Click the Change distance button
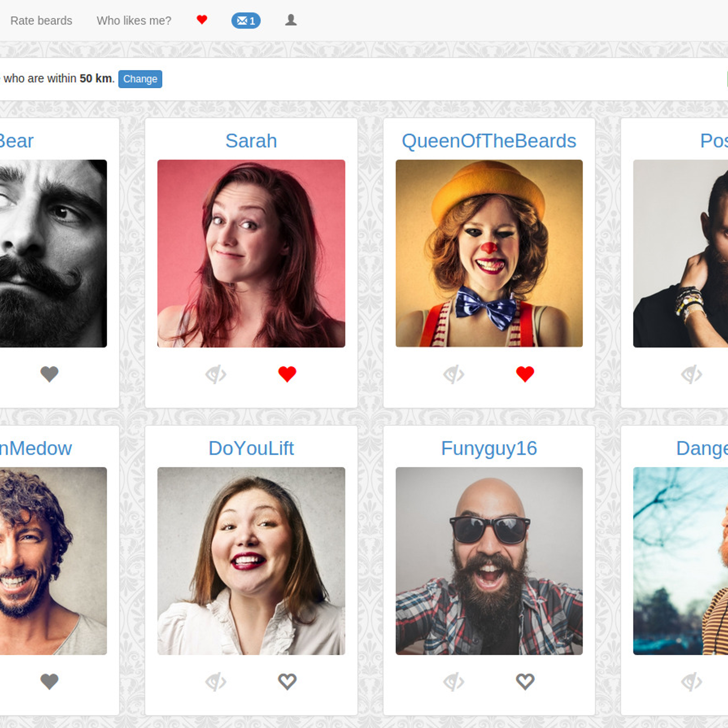The width and height of the screenshot is (728, 728). (x=140, y=79)
